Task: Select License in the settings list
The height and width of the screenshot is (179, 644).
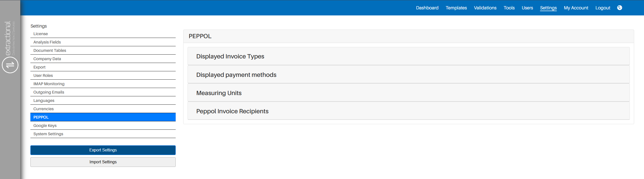Action: coord(41,34)
